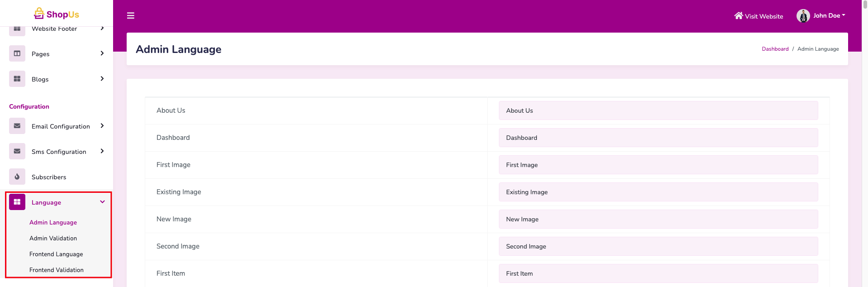This screenshot has width=868, height=287.
Task: Click the hamburger menu toggle icon
Action: [x=131, y=16]
